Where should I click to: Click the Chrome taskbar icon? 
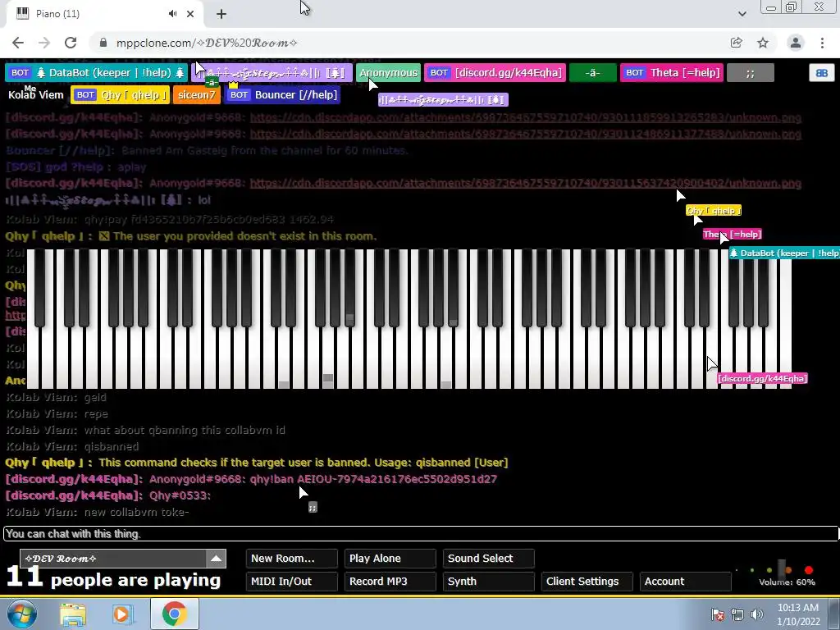pos(174,614)
